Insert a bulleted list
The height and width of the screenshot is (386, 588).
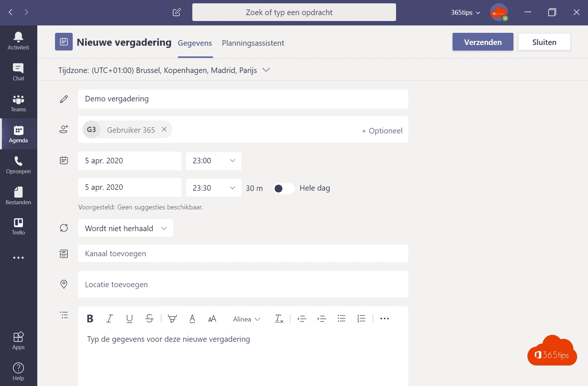[341, 319]
